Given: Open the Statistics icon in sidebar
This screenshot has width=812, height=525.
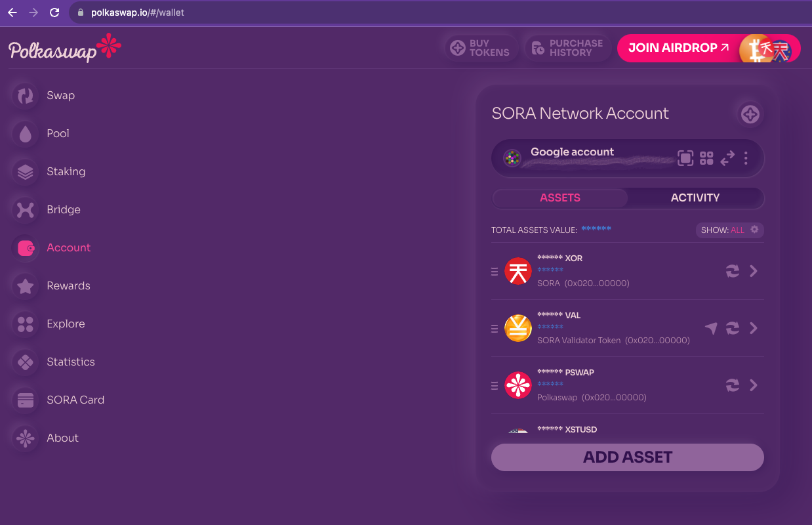Looking at the screenshot, I should pos(26,362).
